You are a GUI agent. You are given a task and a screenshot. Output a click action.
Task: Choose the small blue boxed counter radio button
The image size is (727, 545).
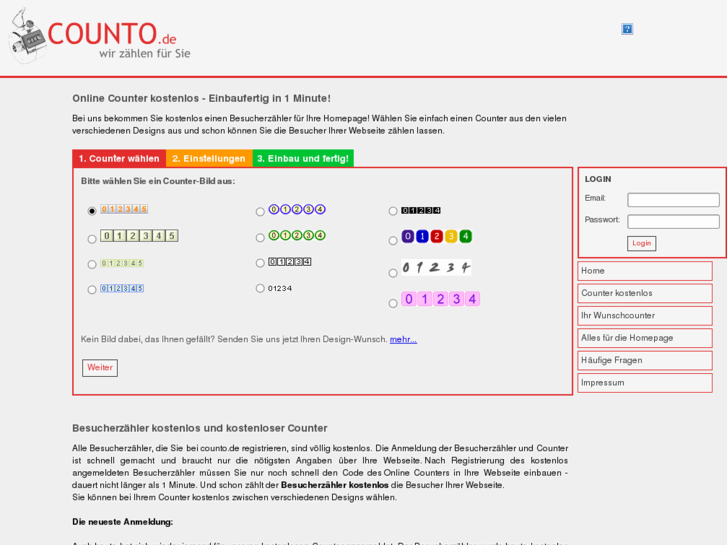[x=92, y=290]
